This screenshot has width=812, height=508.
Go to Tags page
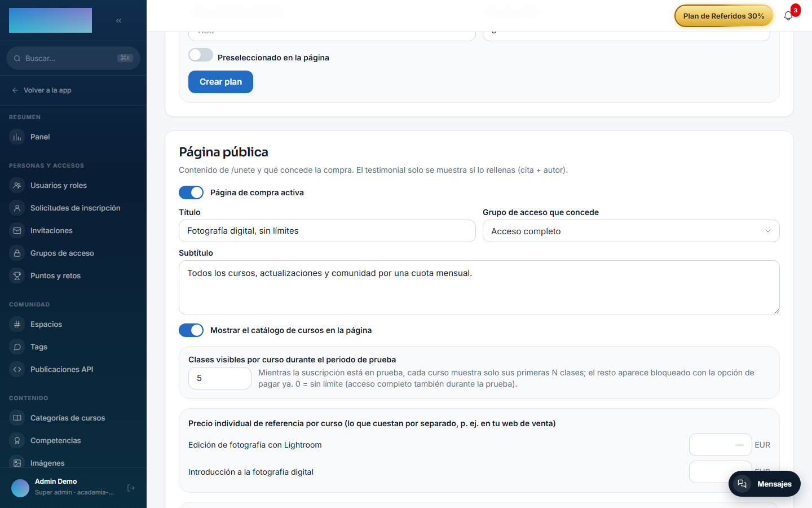(73, 347)
